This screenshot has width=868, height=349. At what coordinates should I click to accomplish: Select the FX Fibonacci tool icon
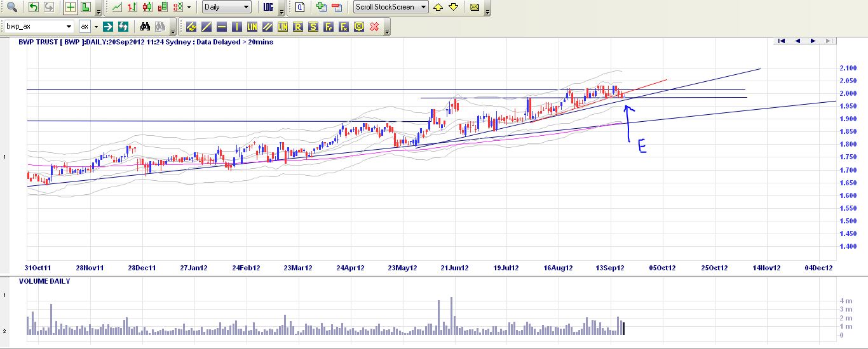344,27
